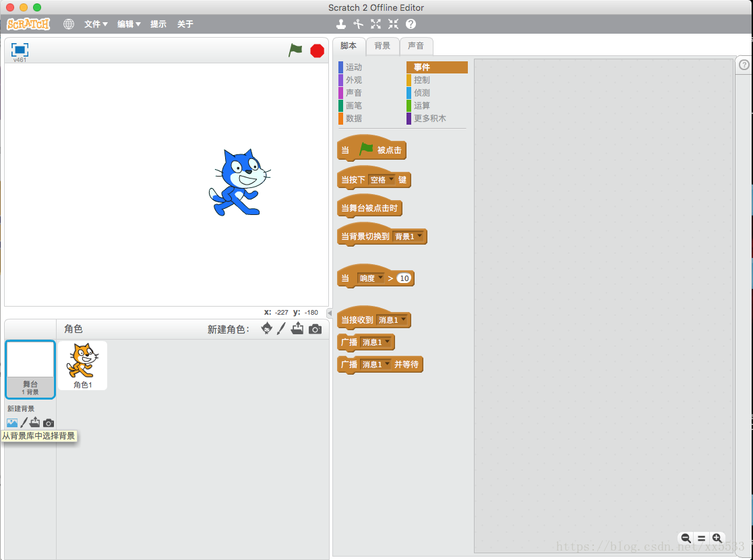Viewport: 753px width, 560px height.
Task: Select the 数据 block category
Action: click(x=353, y=118)
